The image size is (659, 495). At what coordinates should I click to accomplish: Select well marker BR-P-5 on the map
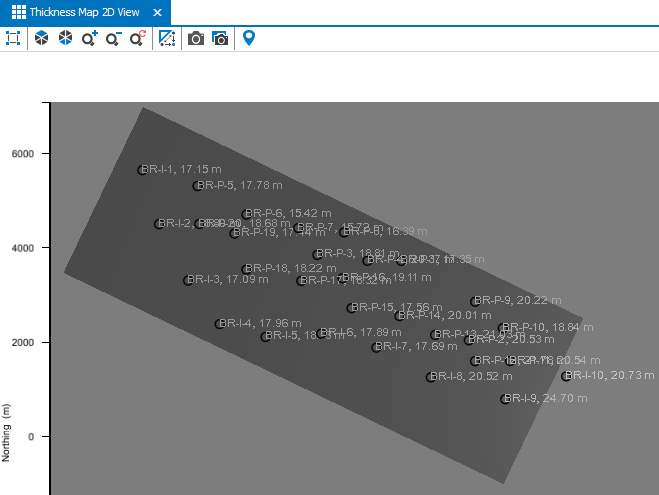198,185
